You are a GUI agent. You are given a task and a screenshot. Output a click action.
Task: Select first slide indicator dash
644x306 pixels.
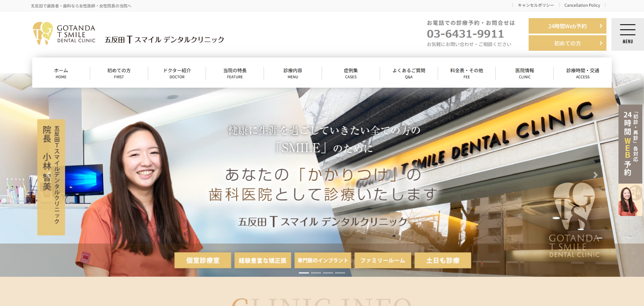(x=304, y=273)
